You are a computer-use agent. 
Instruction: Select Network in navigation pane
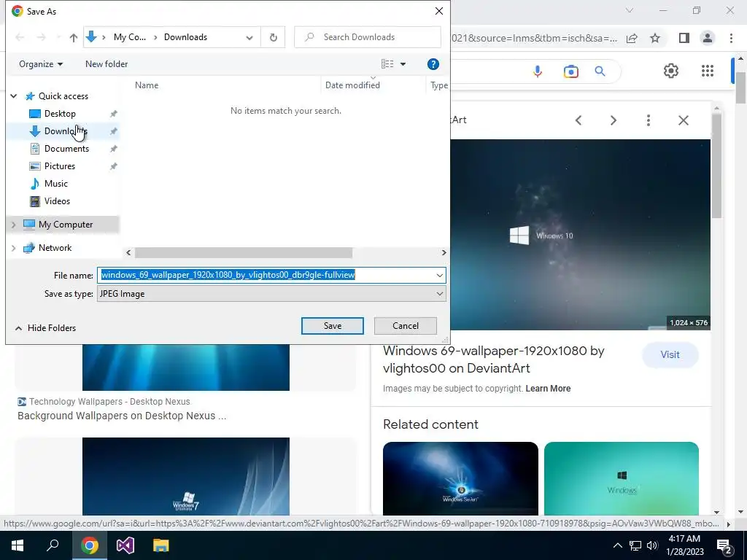55,248
